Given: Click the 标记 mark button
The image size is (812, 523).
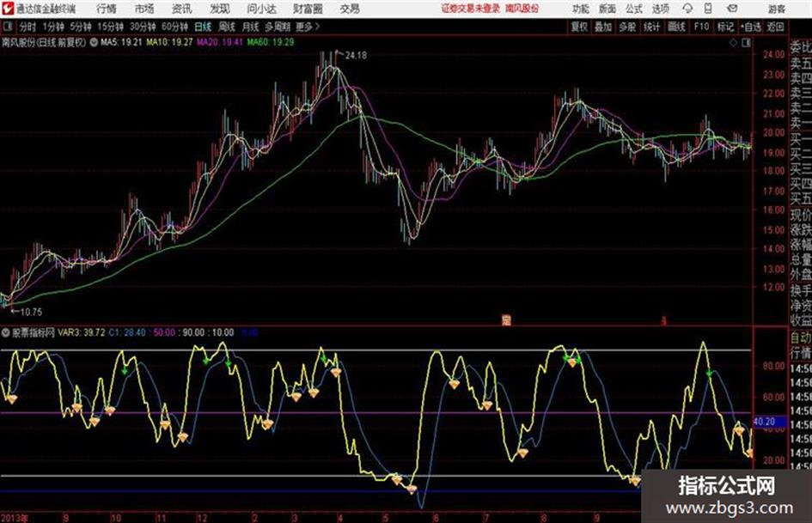Looking at the screenshot, I should pyautogui.click(x=725, y=27).
